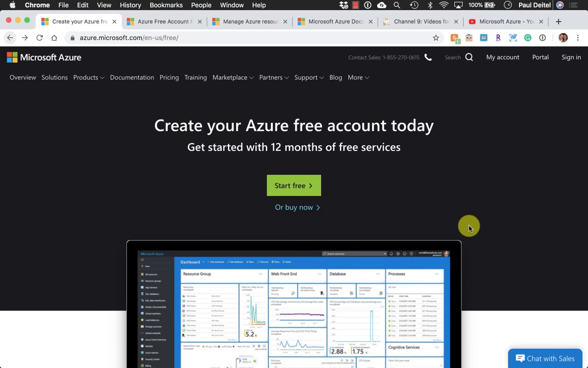Expand the Support dropdown
The image size is (588, 368).
(309, 77)
